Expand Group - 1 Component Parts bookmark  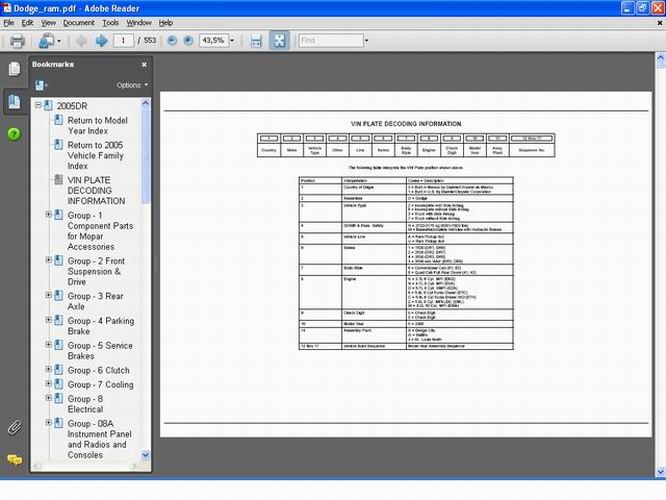(48, 215)
